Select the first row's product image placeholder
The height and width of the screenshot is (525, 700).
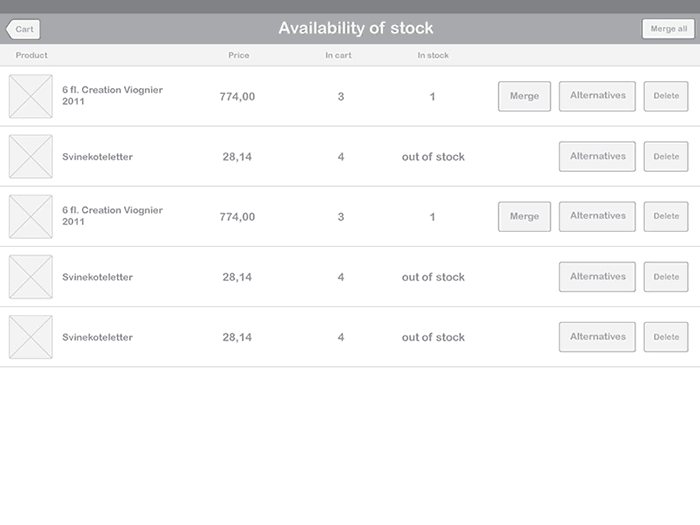31,96
